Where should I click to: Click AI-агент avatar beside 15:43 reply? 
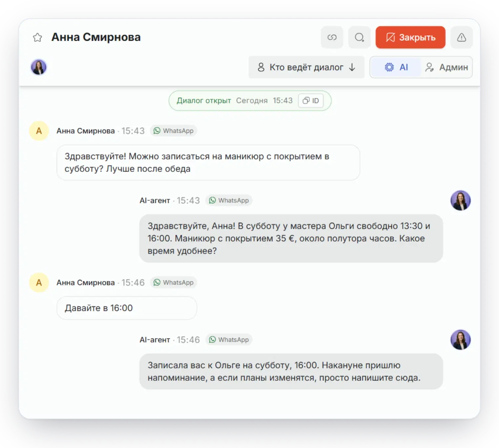pos(460,200)
